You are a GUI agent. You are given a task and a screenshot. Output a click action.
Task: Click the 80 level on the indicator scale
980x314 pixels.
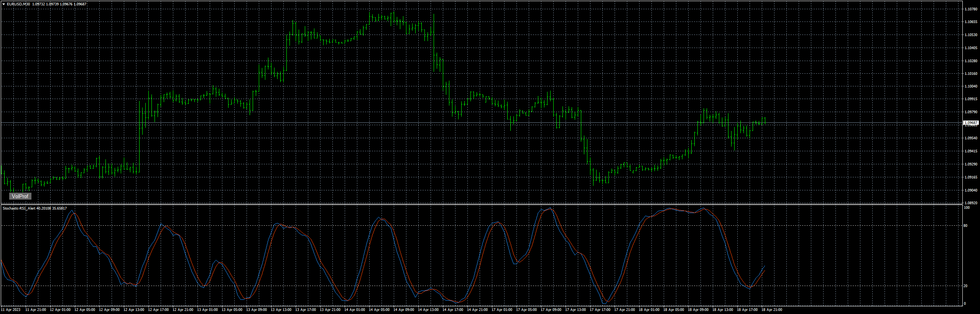click(965, 226)
